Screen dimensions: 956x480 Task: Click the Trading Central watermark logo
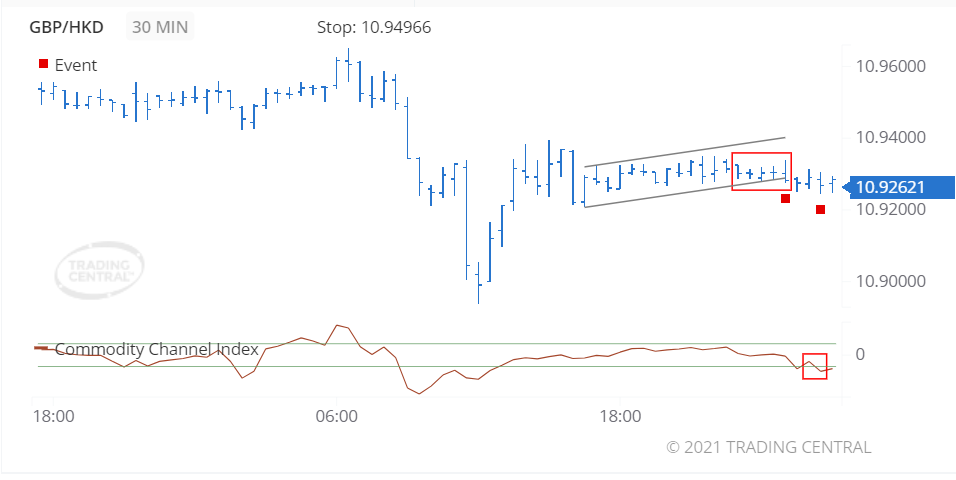coord(98,270)
